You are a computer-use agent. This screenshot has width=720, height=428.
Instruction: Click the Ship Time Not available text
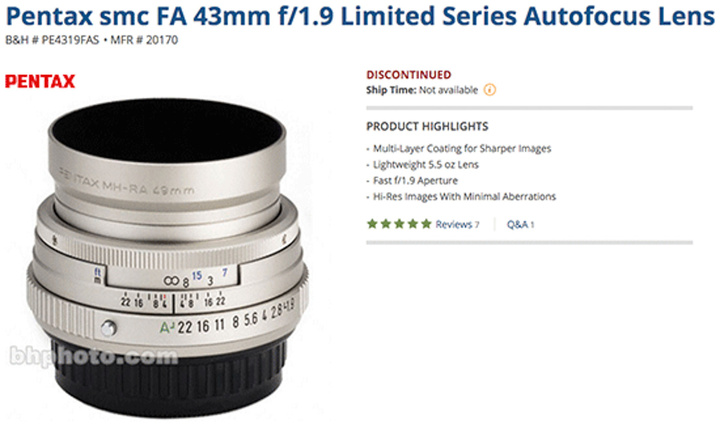click(422, 90)
